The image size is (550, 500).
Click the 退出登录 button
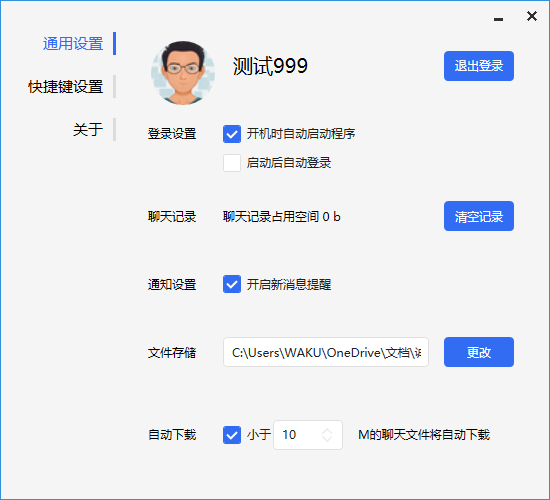click(x=479, y=66)
